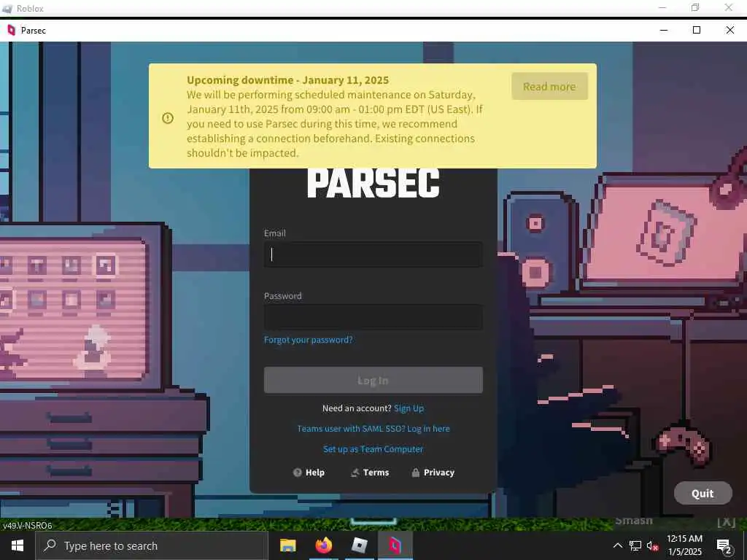Screen dimensions: 747x560
Task: Click the Help question mark icon
Action: (298, 472)
